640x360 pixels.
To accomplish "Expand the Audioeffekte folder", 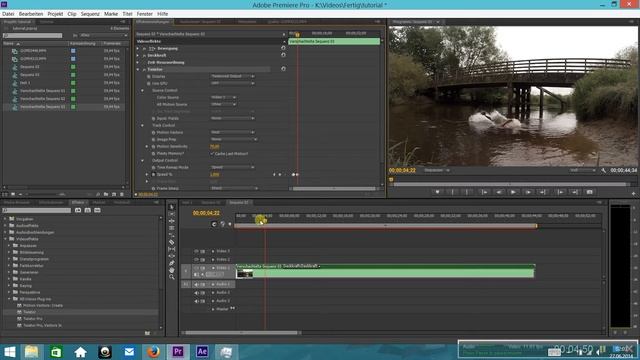I will point(5,225).
